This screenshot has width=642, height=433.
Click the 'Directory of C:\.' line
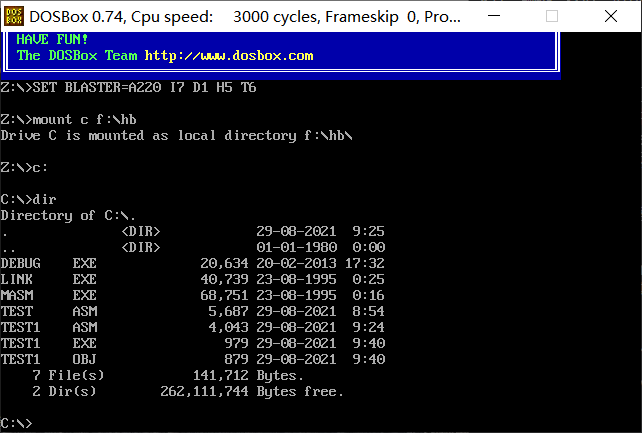[x=68, y=215]
